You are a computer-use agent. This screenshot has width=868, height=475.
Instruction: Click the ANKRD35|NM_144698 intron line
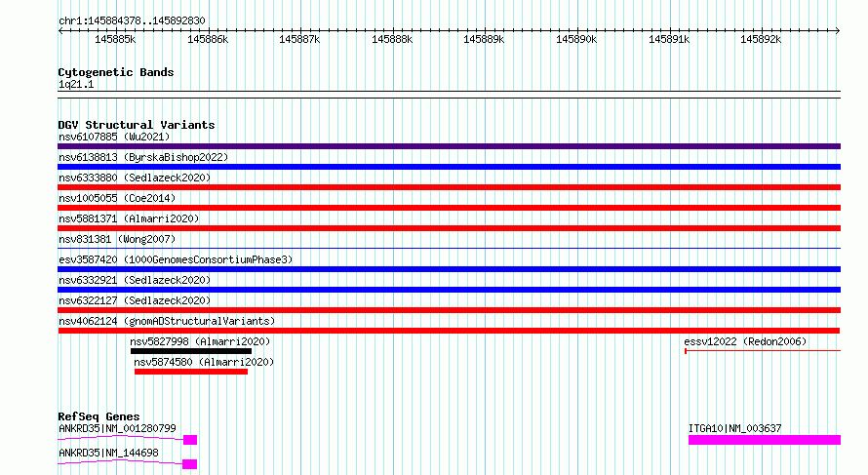(120, 462)
